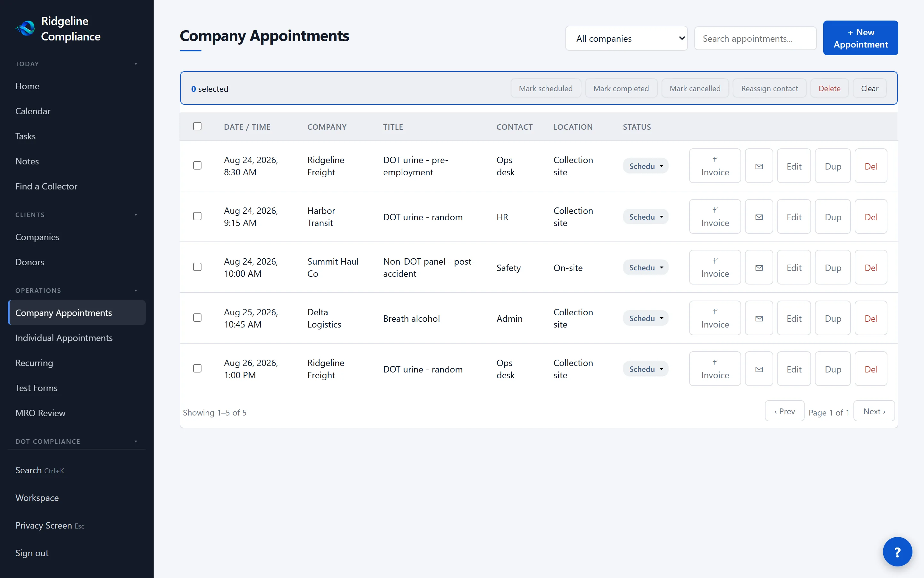Select the Harbor Transit row checkbox

pos(197,216)
